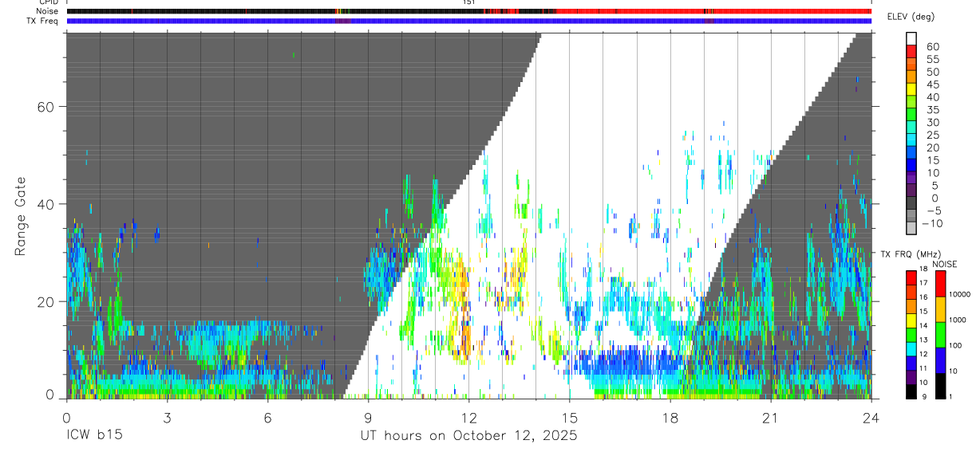The width and height of the screenshot is (980, 452).
Task: Click the "NOISE" legend title
Action: pos(945,264)
